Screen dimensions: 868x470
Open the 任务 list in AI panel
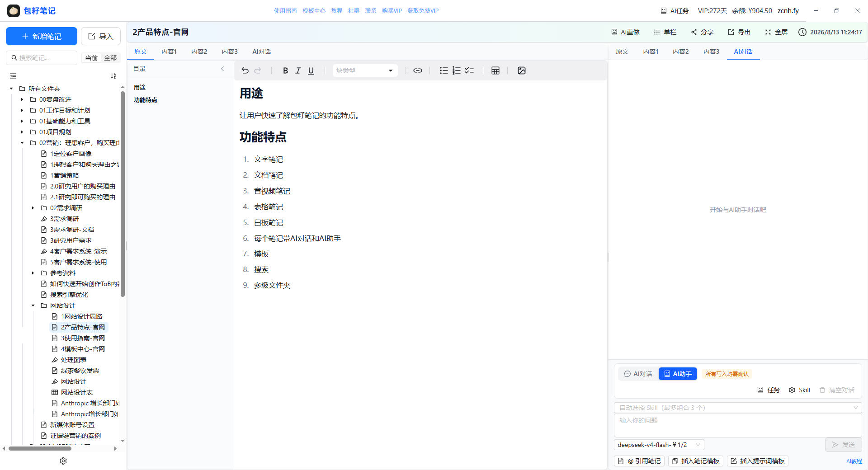(x=769, y=390)
